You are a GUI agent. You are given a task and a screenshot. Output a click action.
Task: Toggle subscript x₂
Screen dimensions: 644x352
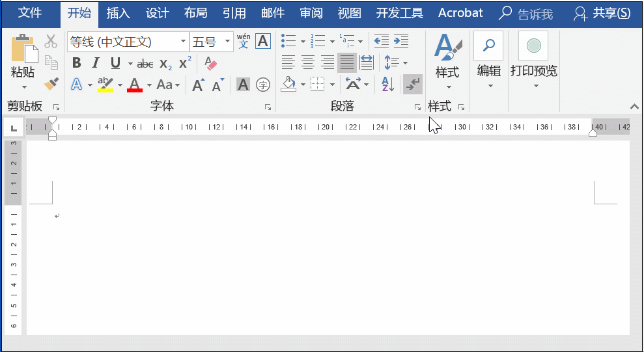(165, 64)
